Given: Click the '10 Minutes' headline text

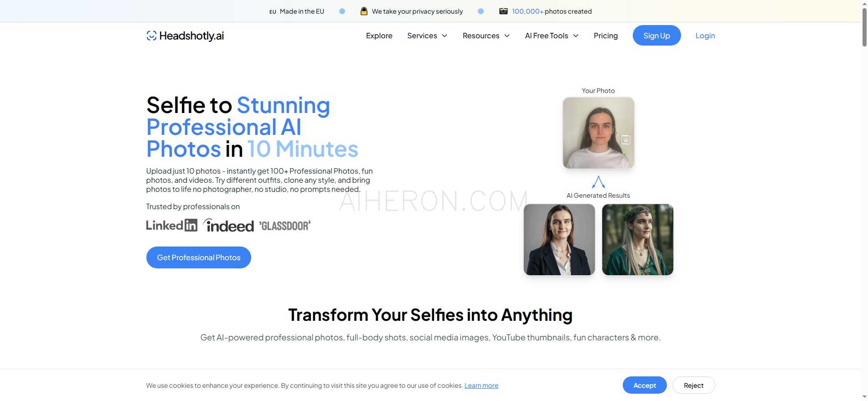Looking at the screenshot, I should click(303, 149).
